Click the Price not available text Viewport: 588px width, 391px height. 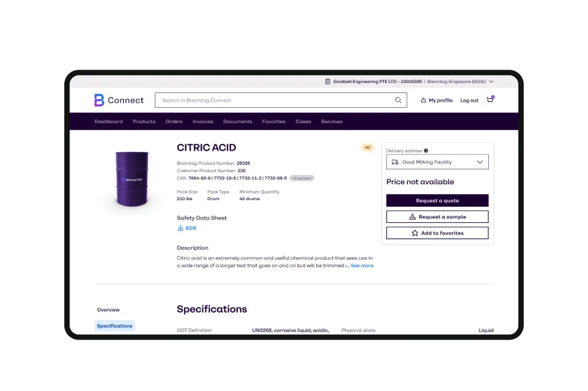point(420,182)
